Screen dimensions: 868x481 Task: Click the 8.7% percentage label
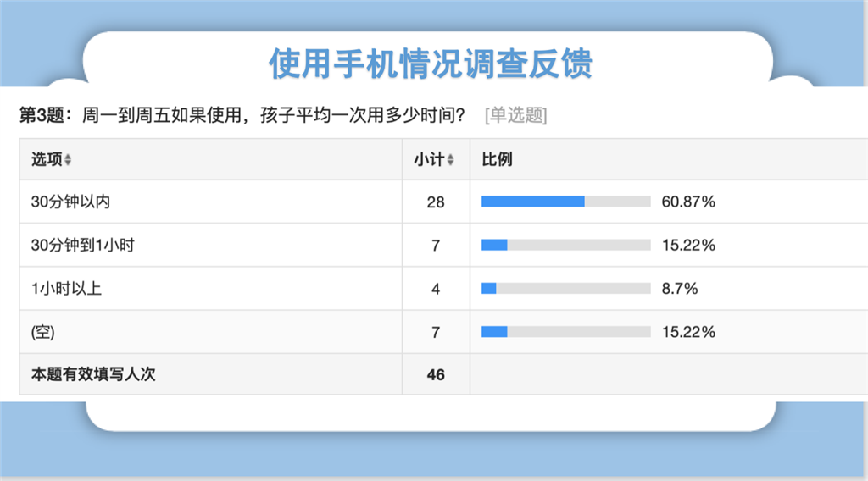click(679, 289)
